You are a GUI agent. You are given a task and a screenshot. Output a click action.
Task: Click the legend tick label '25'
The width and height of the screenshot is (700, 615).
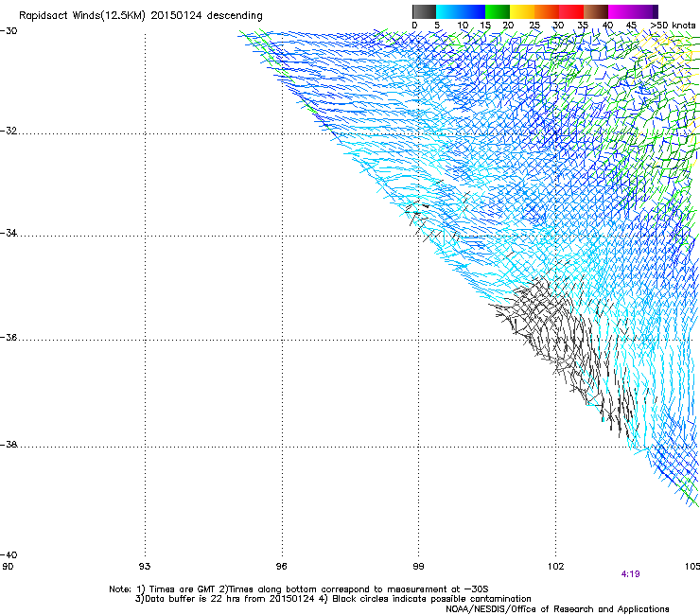(534, 26)
